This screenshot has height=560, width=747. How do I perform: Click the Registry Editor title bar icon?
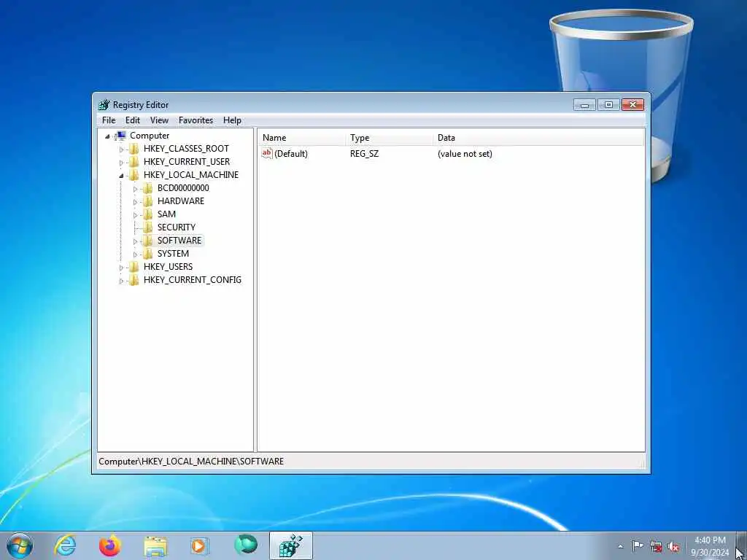coord(104,105)
